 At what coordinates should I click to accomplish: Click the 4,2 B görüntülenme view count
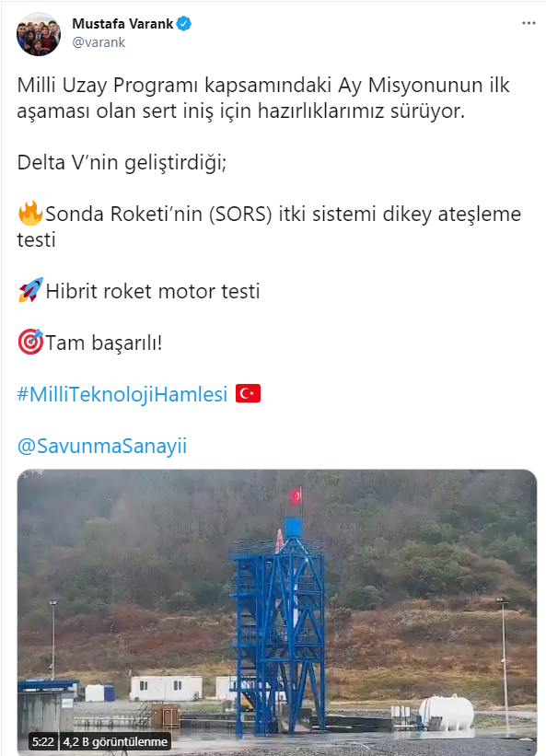(115, 741)
